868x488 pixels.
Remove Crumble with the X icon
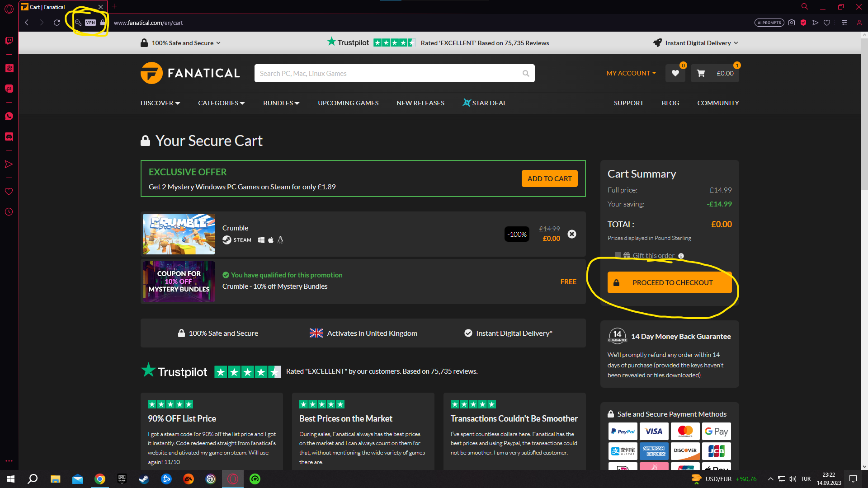572,234
